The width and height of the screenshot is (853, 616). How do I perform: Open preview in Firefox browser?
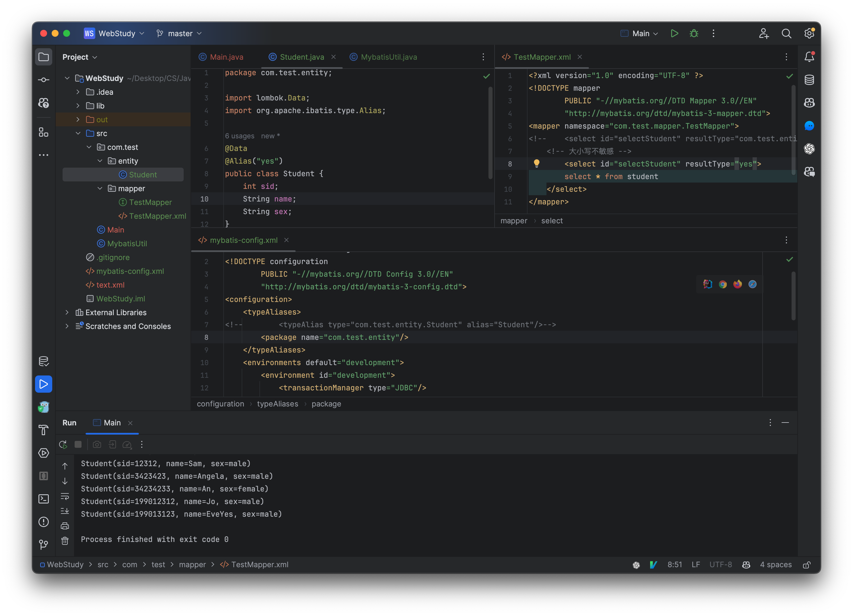pyautogui.click(x=738, y=284)
